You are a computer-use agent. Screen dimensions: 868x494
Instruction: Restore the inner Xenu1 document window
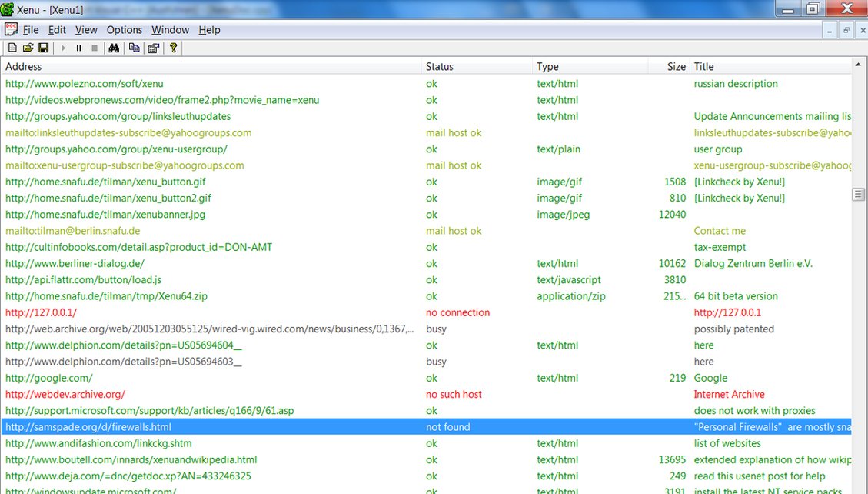[846, 31]
